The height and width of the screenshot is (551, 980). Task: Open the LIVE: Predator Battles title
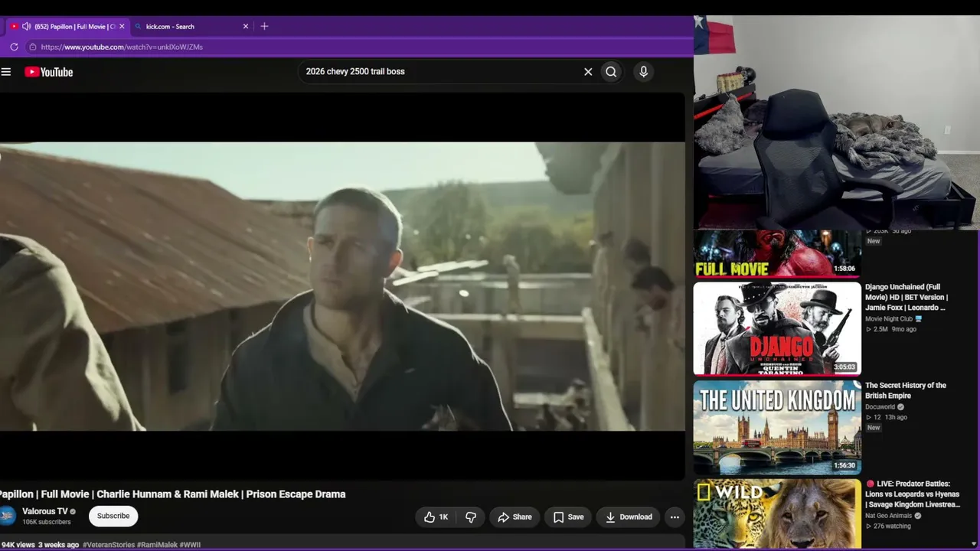point(913,494)
